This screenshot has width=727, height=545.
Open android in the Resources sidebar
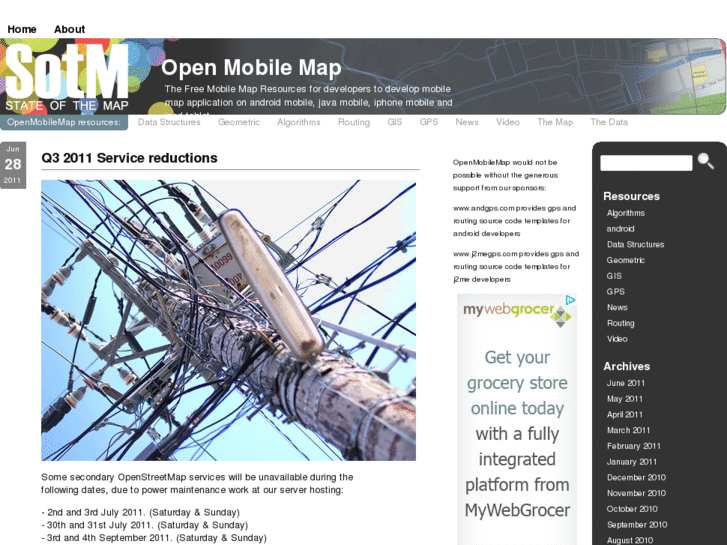[x=620, y=229]
